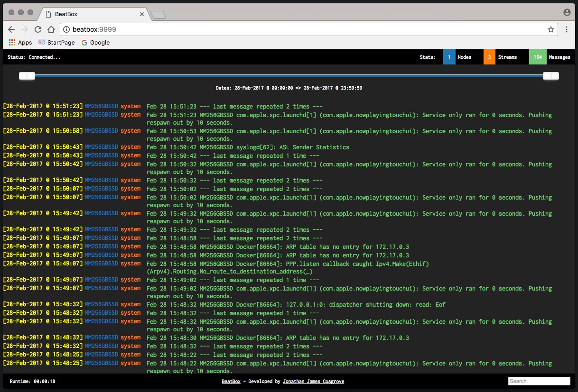Image resolution: width=578 pixels, height=392 pixels.
Task: Click the Streams stats label
Action: click(x=507, y=57)
